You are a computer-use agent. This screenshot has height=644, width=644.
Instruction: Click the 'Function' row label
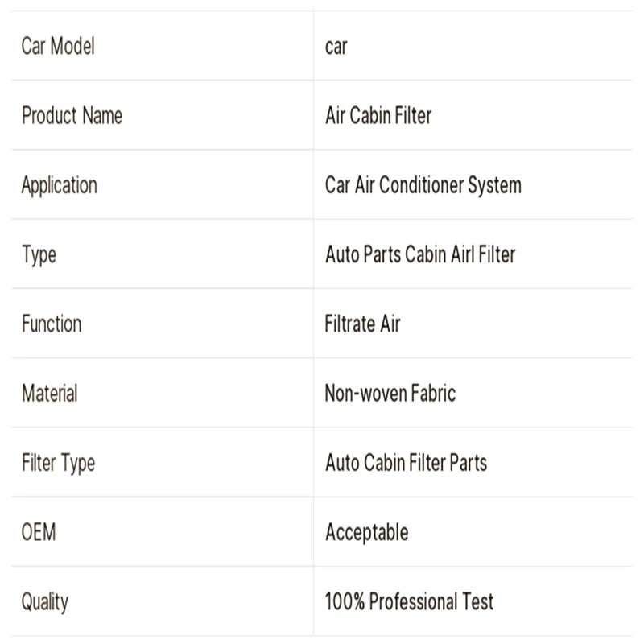coord(52,324)
